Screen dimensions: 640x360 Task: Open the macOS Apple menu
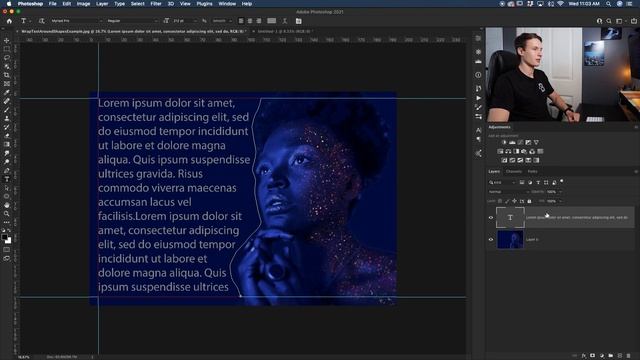pos(9,4)
